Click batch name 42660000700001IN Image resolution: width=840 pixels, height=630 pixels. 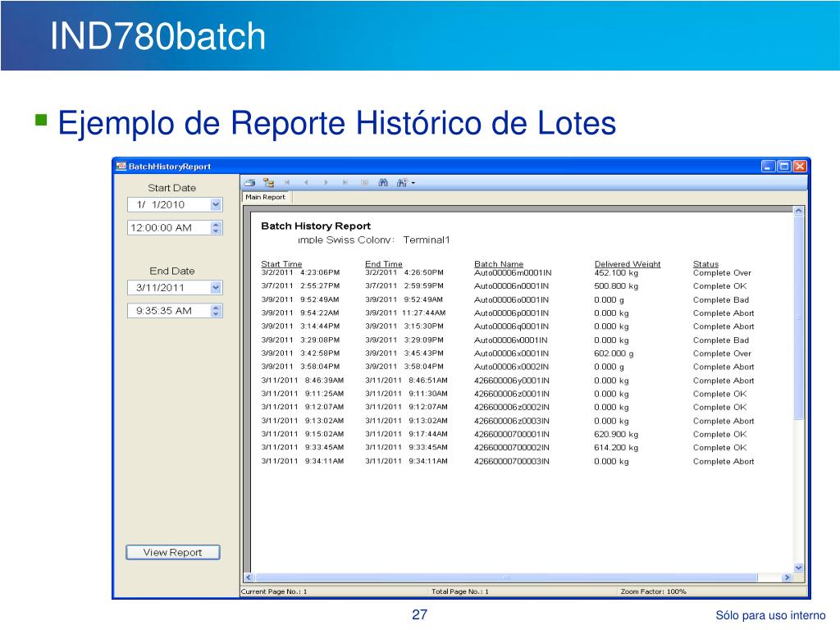512,435
